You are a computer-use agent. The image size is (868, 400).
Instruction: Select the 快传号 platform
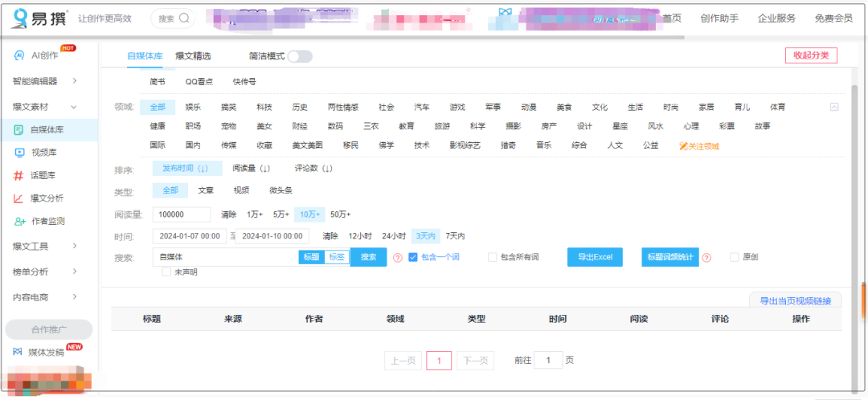click(x=244, y=82)
